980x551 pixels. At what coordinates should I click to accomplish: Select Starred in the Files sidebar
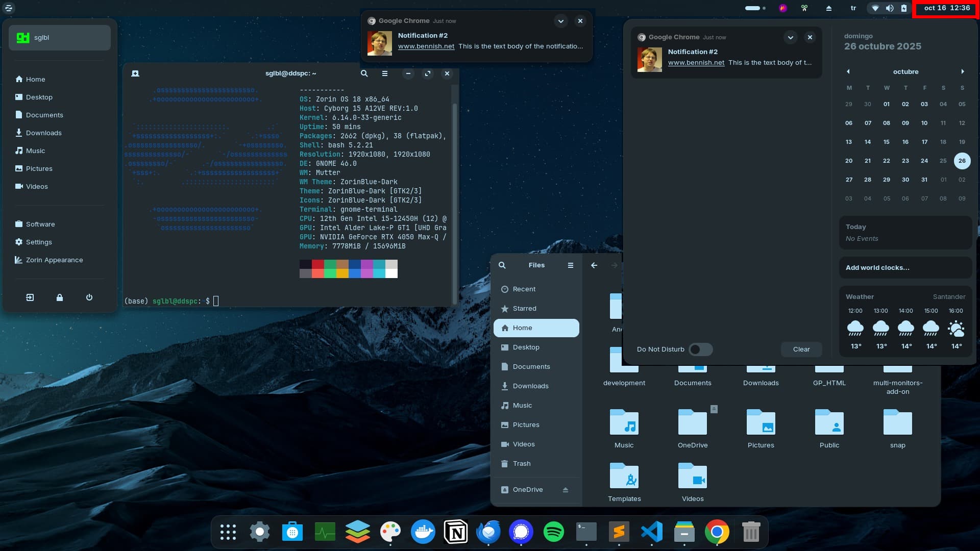(x=524, y=309)
